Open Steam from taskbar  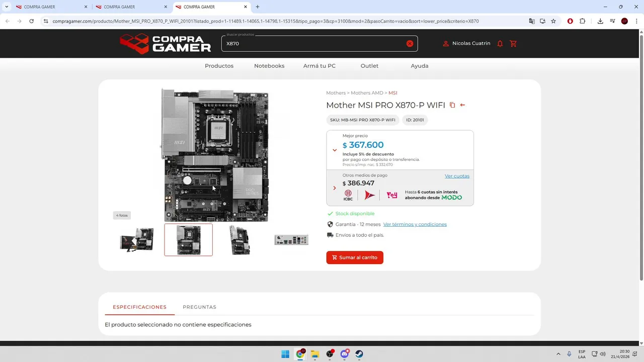(x=359, y=354)
